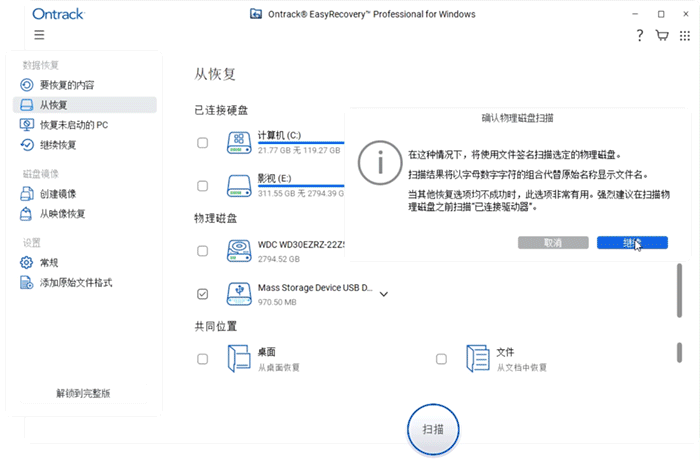Click the Mass Storage Device USB D... name

tap(315, 288)
